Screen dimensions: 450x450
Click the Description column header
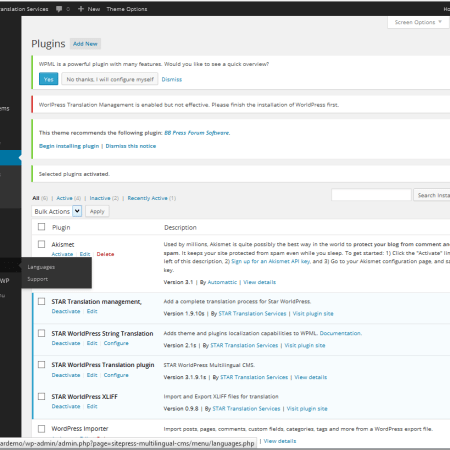pos(180,227)
